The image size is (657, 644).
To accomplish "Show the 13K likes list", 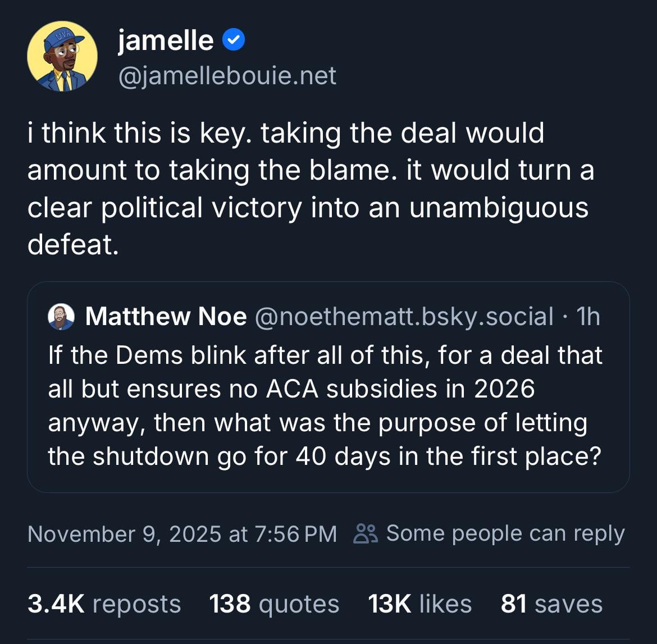I will [x=419, y=604].
